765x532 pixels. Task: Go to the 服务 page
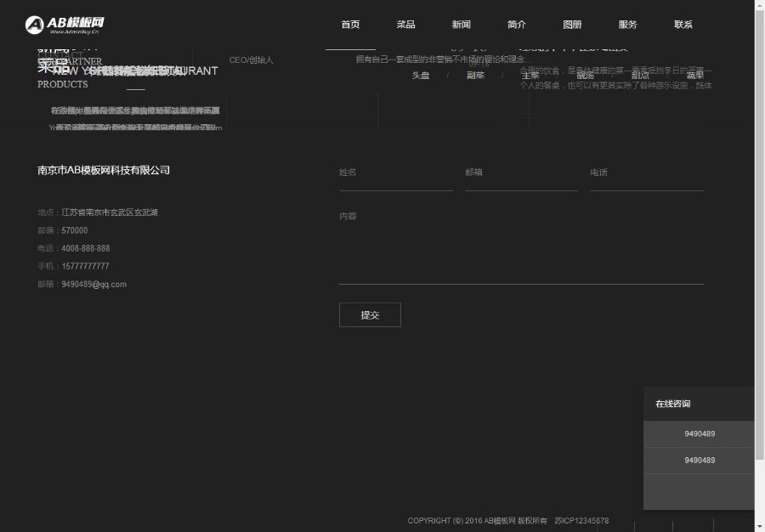click(627, 25)
